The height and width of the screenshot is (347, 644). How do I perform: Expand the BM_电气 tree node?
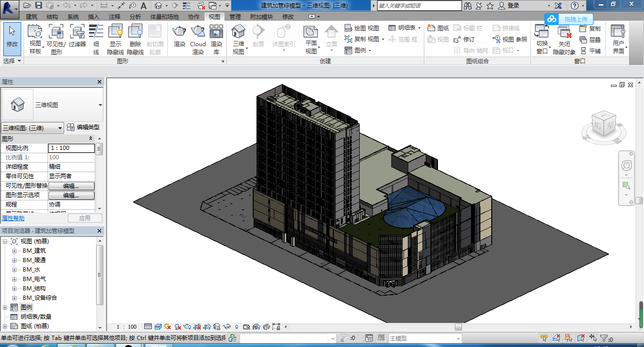[x=14, y=279]
